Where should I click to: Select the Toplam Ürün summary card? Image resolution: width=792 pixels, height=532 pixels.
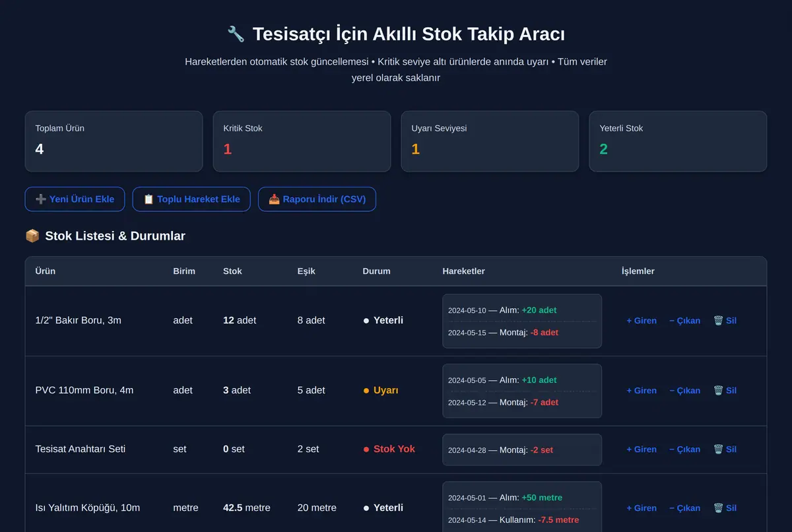point(114,141)
